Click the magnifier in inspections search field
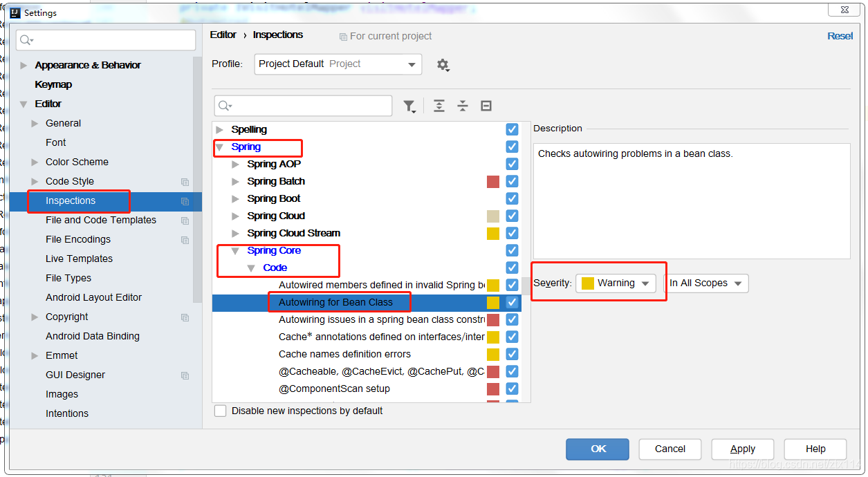868x477 pixels. [x=225, y=106]
